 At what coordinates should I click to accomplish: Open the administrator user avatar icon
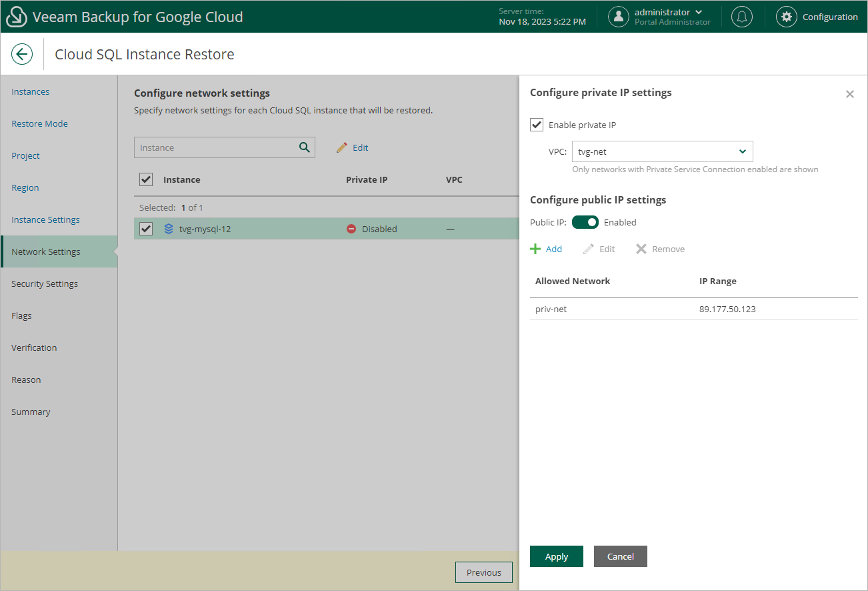(x=619, y=17)
